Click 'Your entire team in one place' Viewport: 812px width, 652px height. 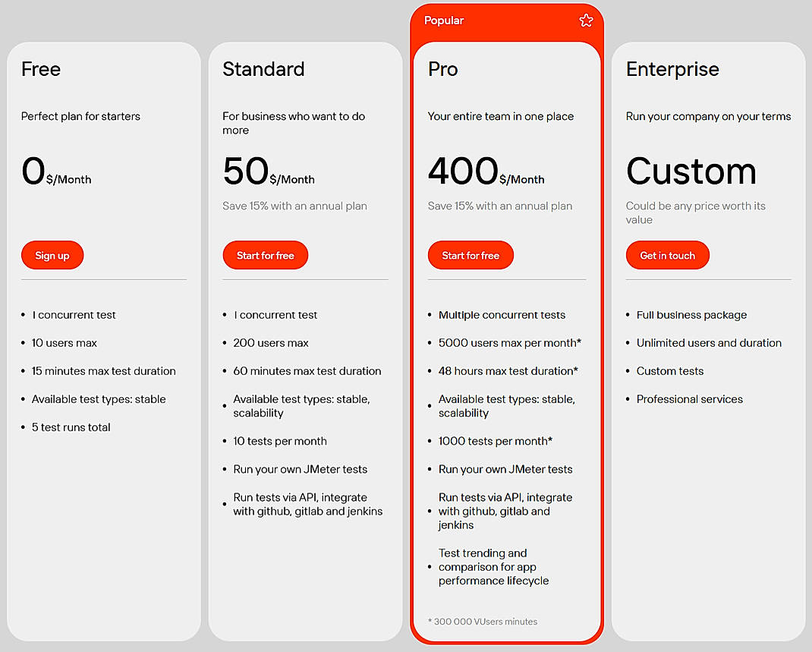tap(501, 117)
